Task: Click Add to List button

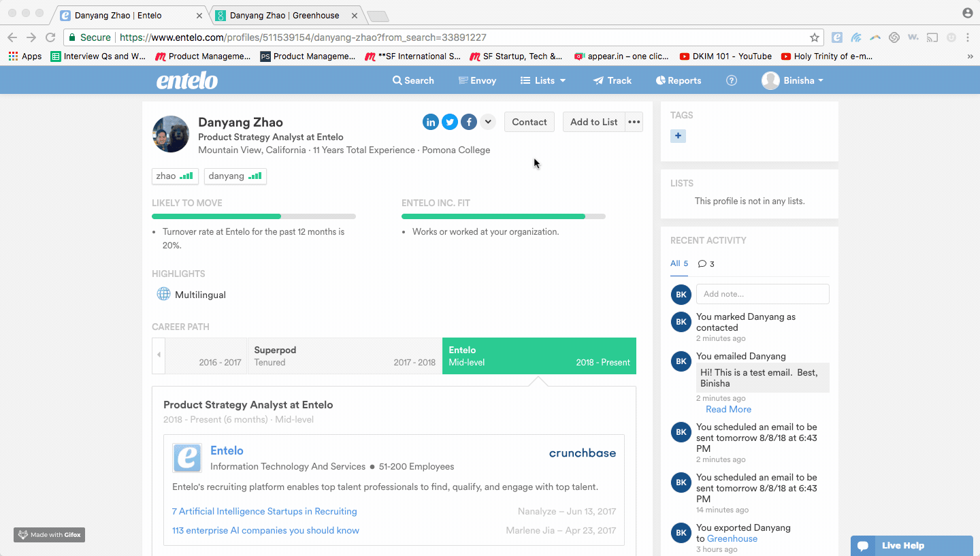Action: [x=594, y=122]
